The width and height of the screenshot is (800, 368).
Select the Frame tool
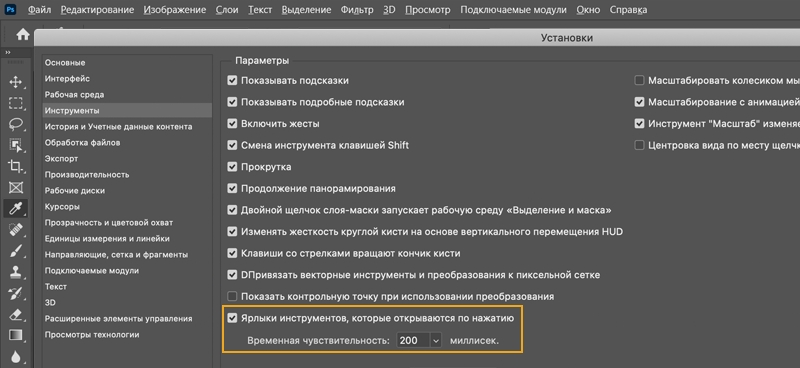click(x=16, y=187)
